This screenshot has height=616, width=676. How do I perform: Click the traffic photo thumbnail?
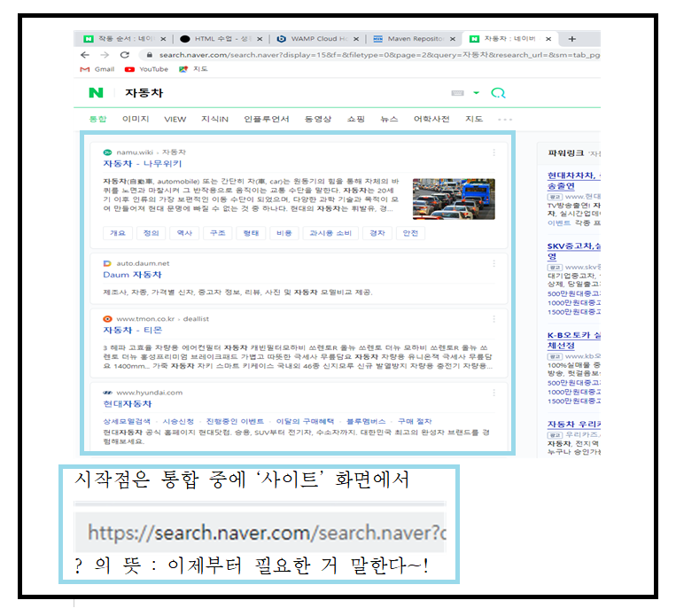[x=454, y=199]
